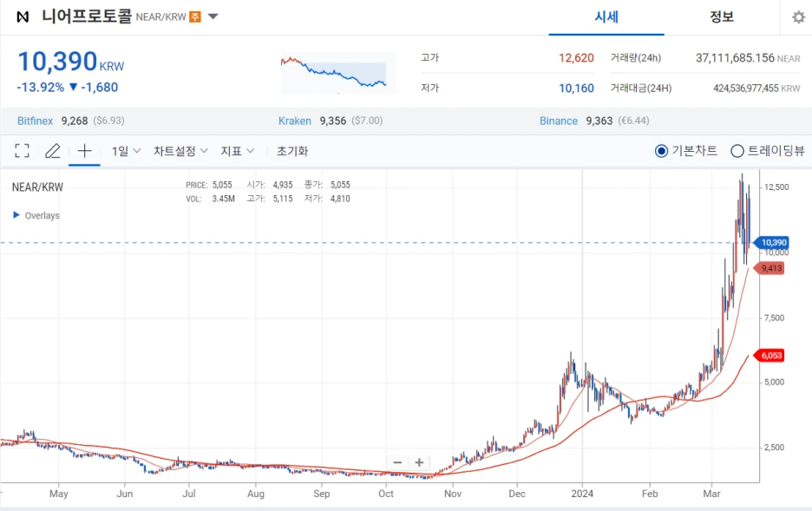812x511 pixels.
Task: Click the VOL 3.45M readout
Action: 210,199
